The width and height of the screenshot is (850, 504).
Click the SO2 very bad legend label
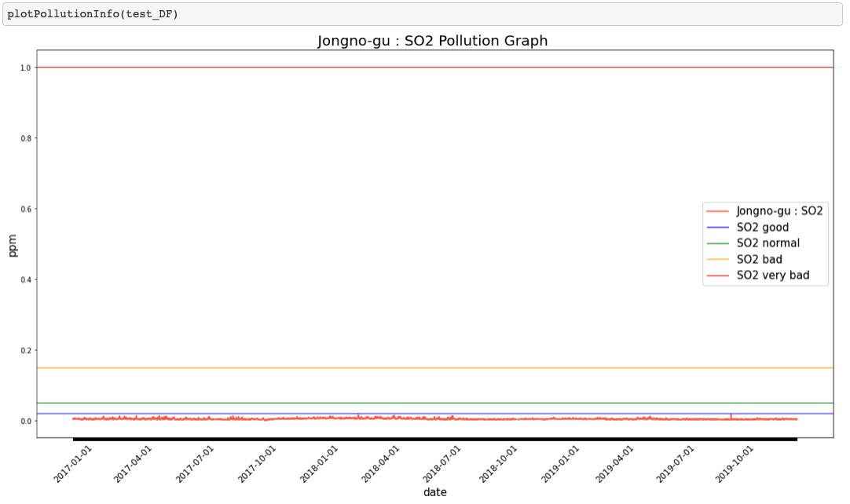tap(772, 275)
